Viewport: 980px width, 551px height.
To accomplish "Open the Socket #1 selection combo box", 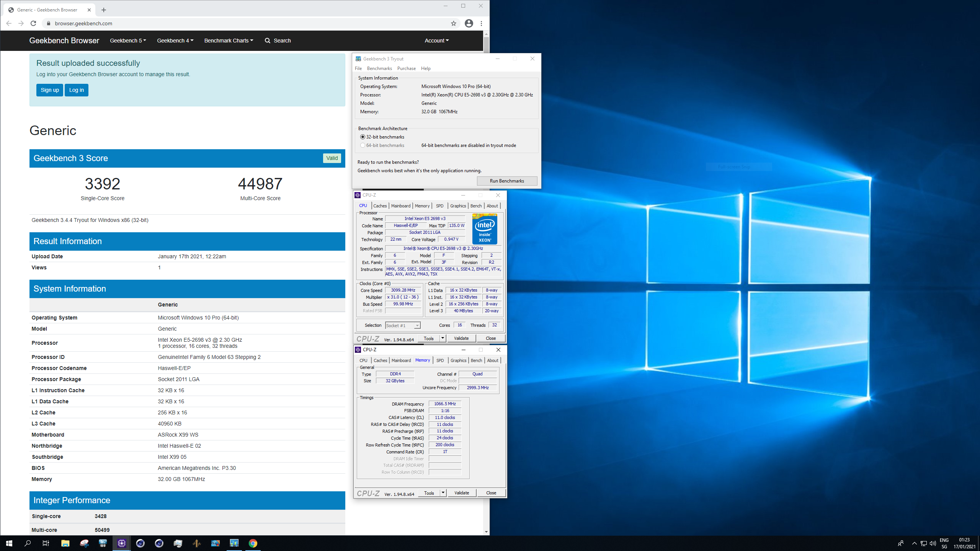I will coord(403,326).
